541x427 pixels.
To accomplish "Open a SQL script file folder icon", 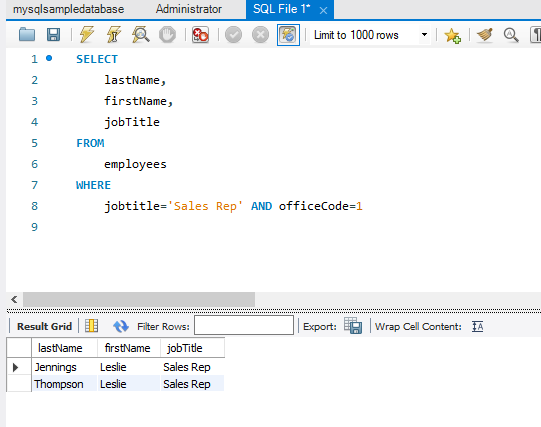I will (x=27, y=35).
